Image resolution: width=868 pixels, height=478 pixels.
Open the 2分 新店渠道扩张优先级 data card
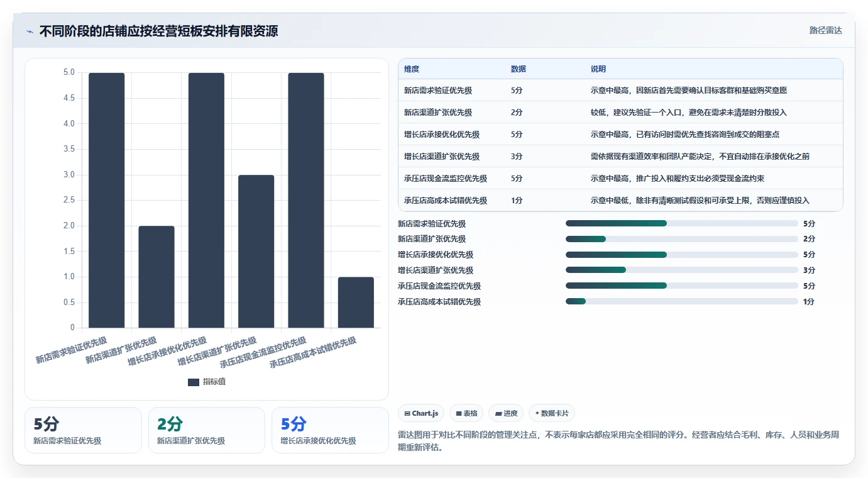pyautogui.click(x=207, y=430)
